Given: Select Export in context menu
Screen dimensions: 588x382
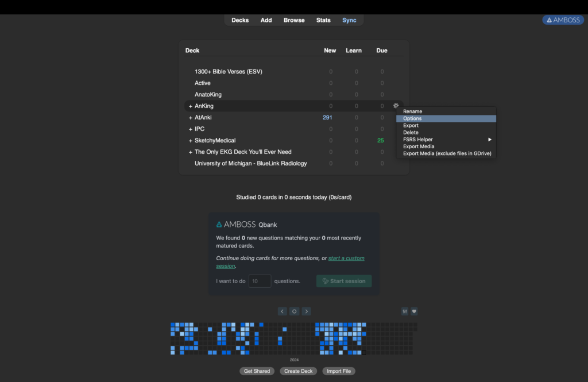Looking at the screenshot, I should (446, 126).
